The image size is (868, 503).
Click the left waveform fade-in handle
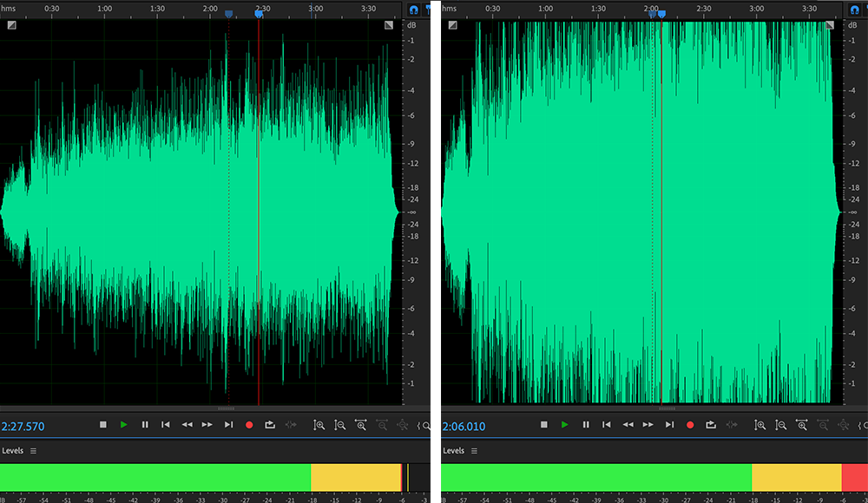point(11,25)
